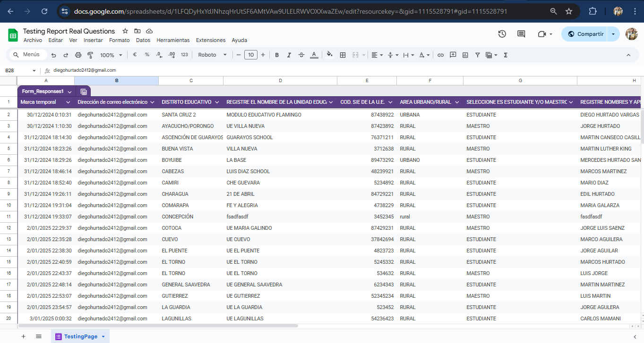This screenshot has width=644, height=343.
Task: Decrease font size with minus
Action: (239, 55)
